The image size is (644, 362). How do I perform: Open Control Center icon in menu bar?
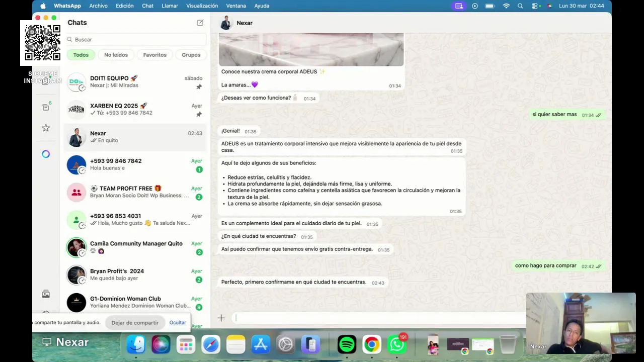pyautogui.click(x=535, y=6)
